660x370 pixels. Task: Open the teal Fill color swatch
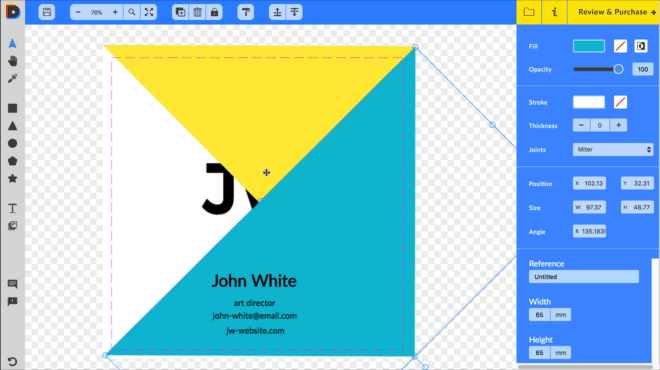[589, 46]
